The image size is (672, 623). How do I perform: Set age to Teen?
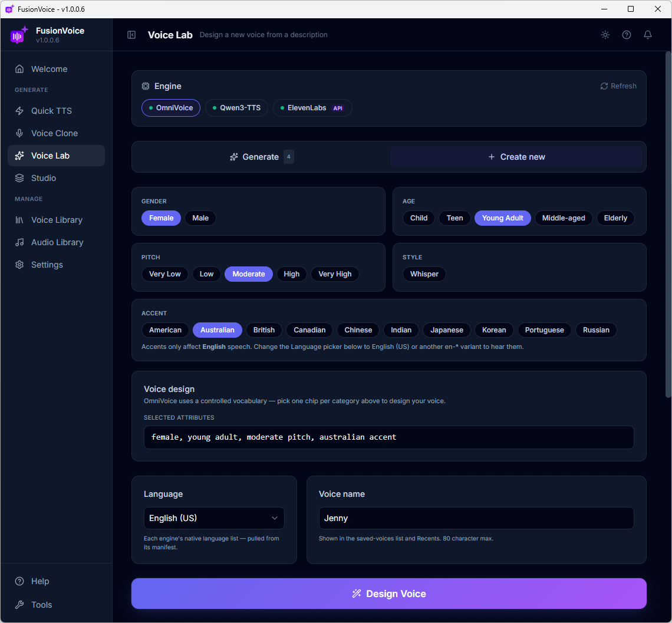[454, 218]
